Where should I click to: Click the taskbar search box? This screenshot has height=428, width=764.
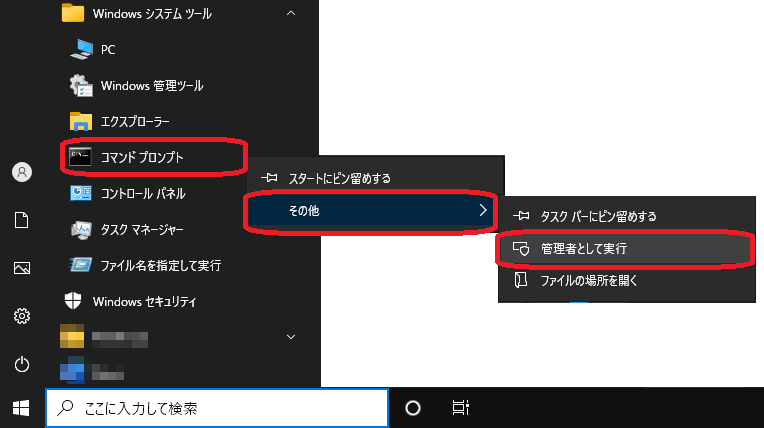coord(217,408)
